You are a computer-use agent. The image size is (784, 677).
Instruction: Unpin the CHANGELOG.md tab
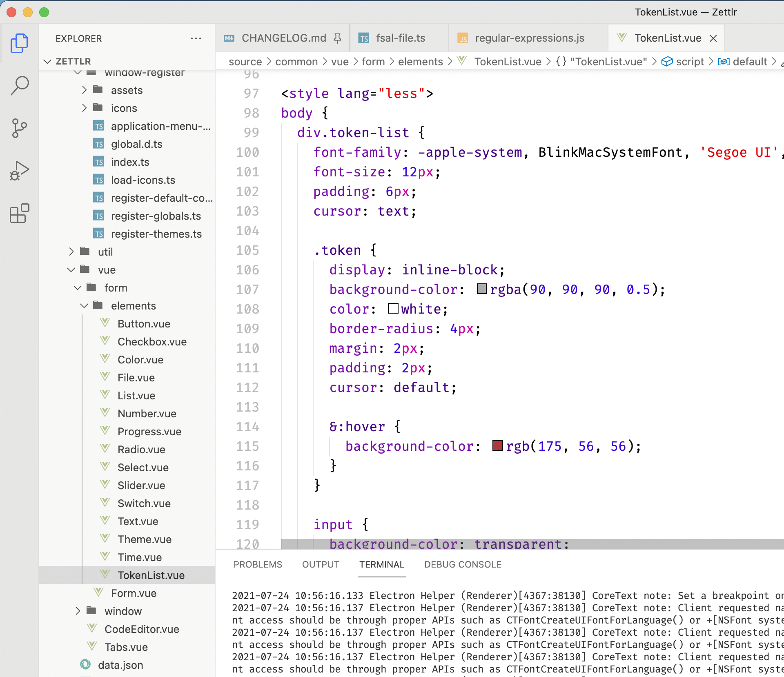click(337, 38)
